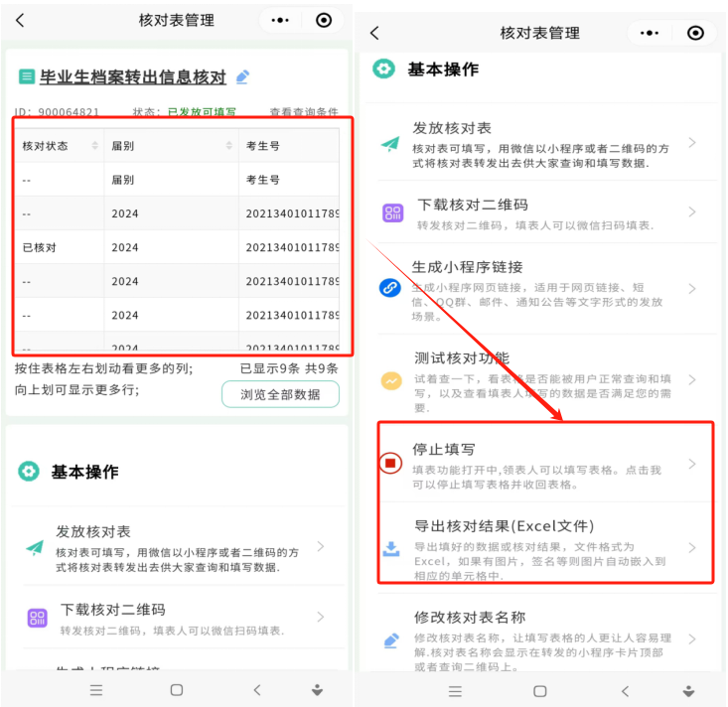Expand 停止填写 row chevron
Viewport: 728px width, 707px height.
(x=692, y=464)
